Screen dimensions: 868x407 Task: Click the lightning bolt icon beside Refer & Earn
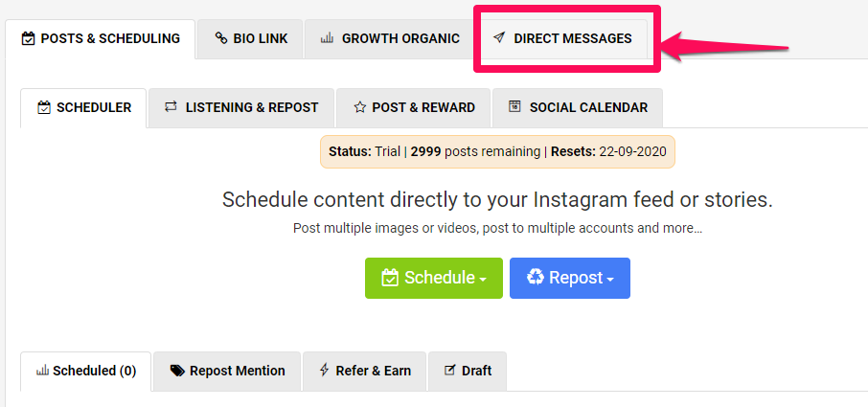click(325, 370)
